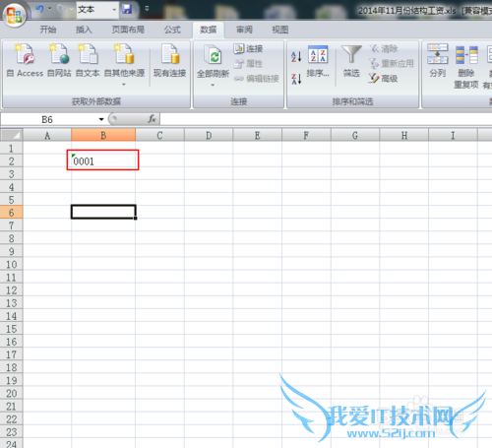Switch to Page Layout (页面布局) tab
The image size is (492, 448).
(x=128, y=30)
